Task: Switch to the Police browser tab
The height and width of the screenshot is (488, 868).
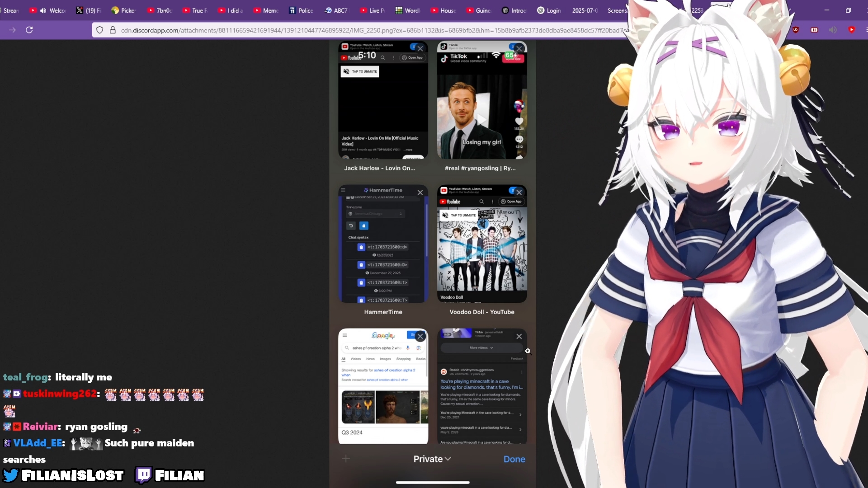Action: [x=301, y=10]
